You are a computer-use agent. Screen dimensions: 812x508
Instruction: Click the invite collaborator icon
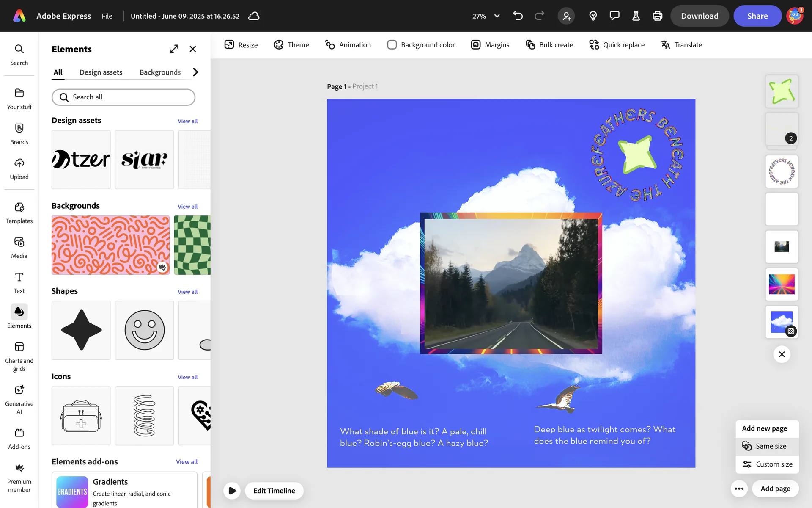coord(566,16)
